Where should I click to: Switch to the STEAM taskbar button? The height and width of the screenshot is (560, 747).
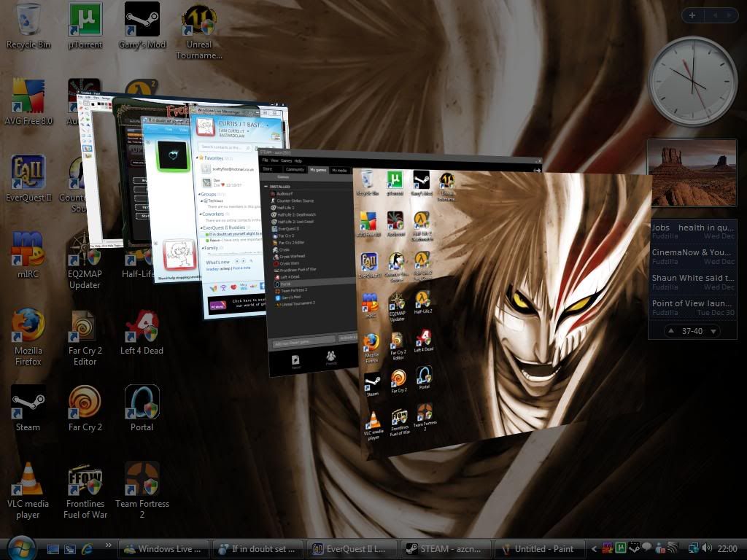coord(446,549)
